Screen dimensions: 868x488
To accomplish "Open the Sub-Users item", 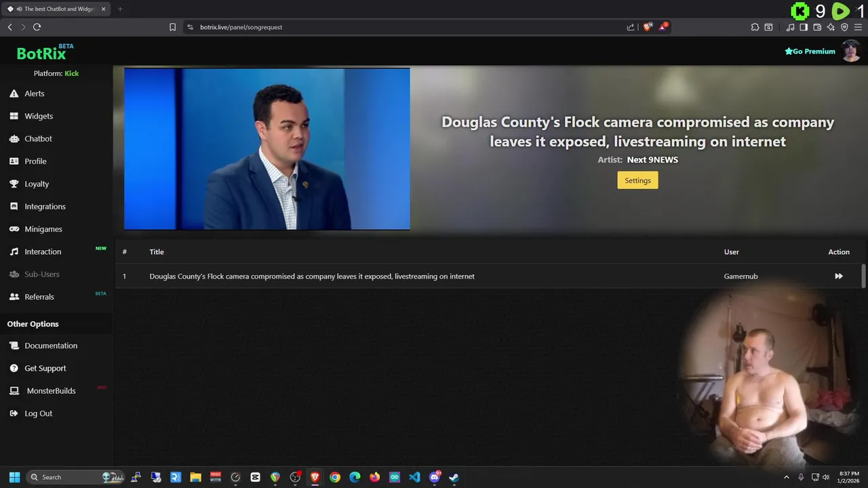I will pos(42,274).
